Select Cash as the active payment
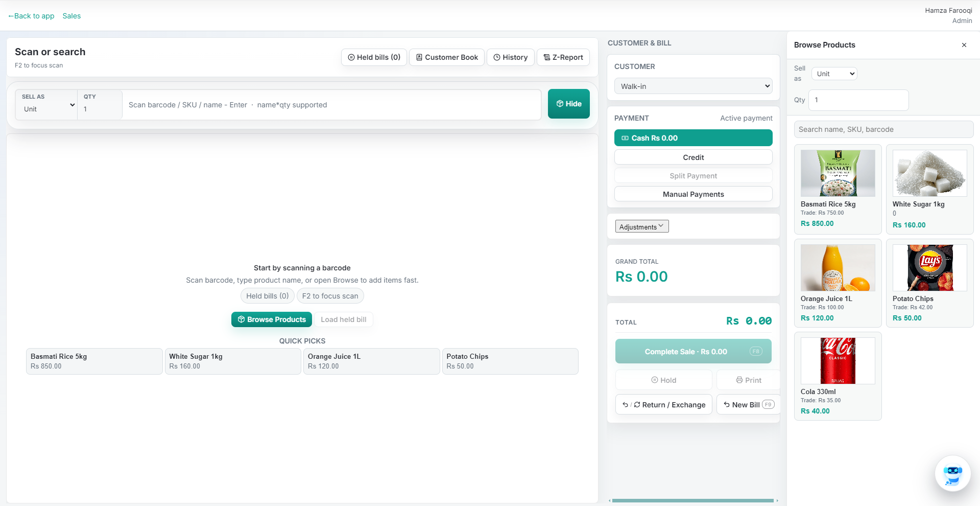980x506 pixels. pos(693,137)
